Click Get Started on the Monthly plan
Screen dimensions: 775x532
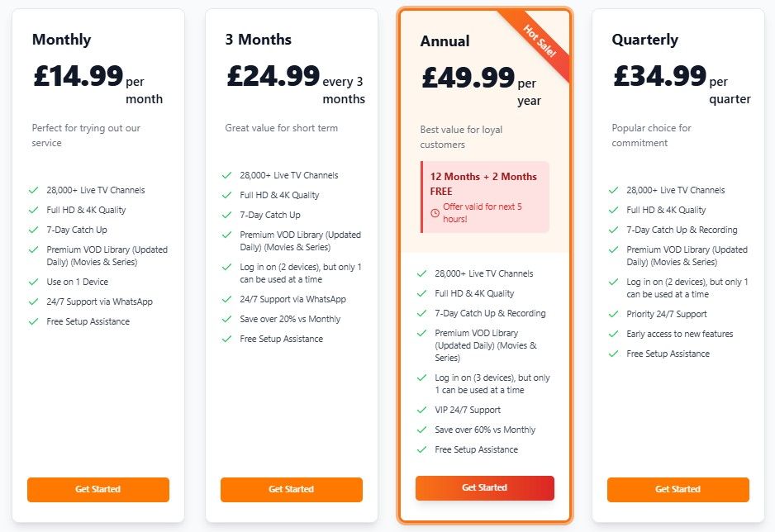(97, 489)
